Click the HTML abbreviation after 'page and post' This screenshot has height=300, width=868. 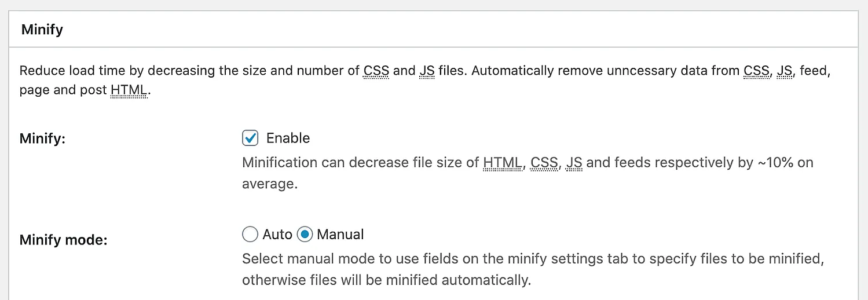(129, 90)
